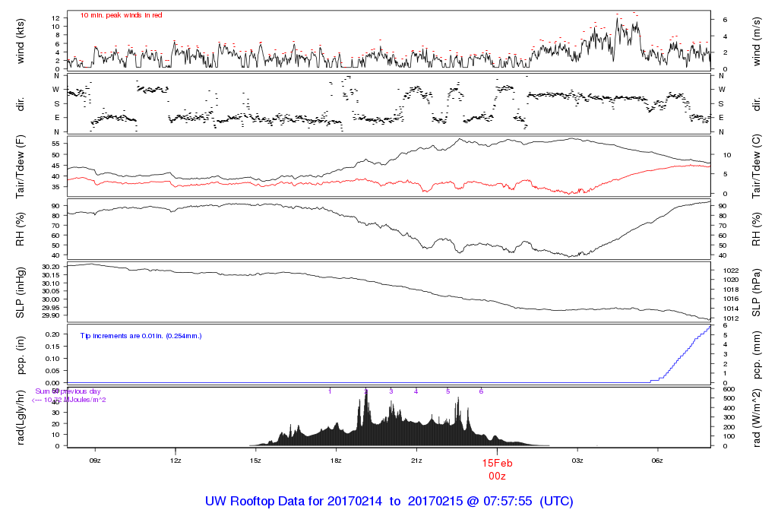Viewport: 778px width, 532px height.
Task: Click the "09z" time axis label
Action: click(x=95, y=461)
